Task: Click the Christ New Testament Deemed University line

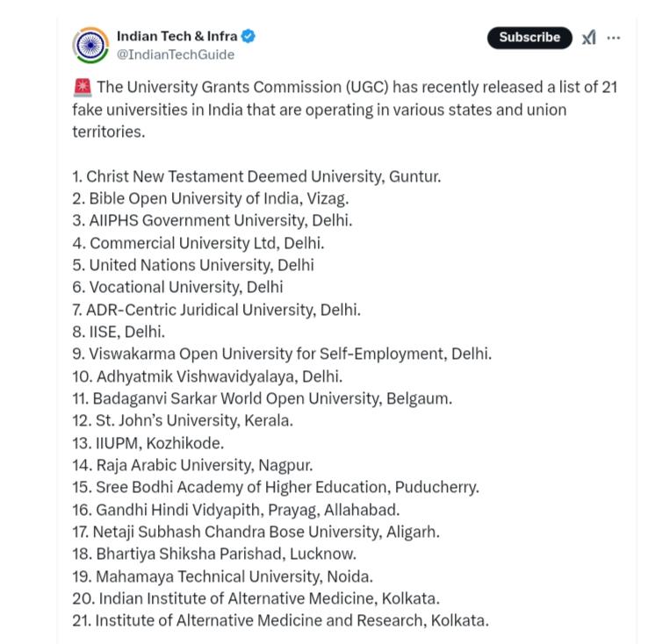Action: tap(256, 176)
